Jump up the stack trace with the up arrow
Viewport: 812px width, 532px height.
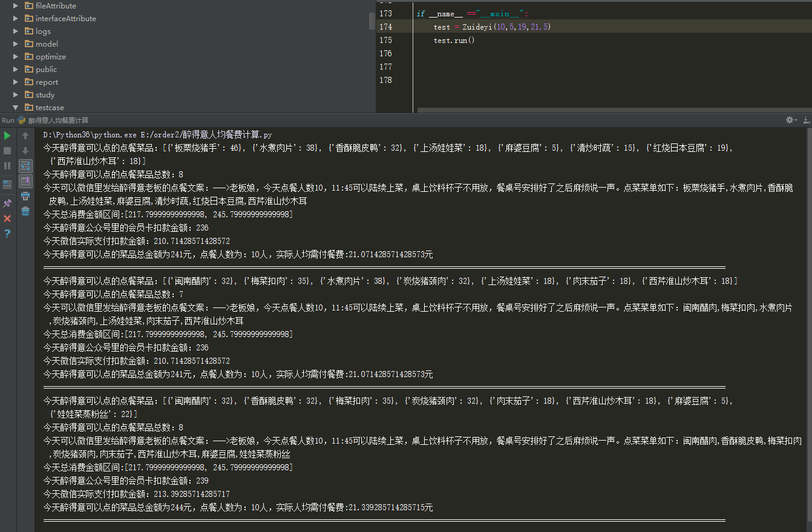(25, 136)
